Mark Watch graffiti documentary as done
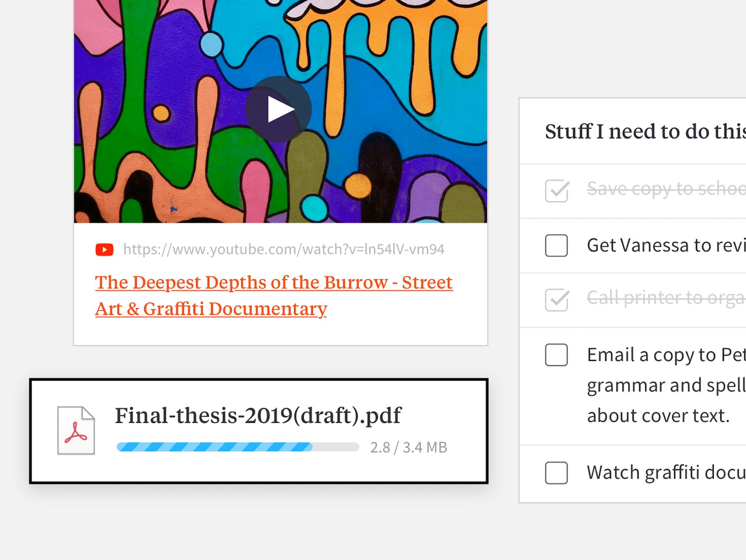 tap(556, 473)
